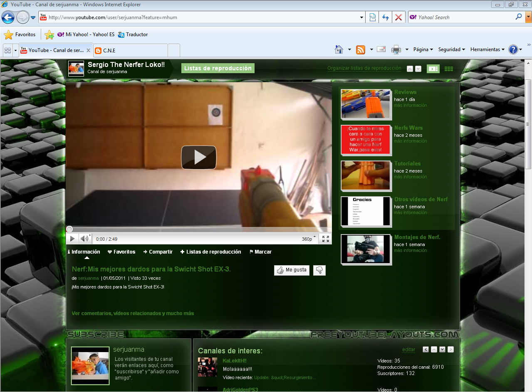Screen dimensions: 532x392
Task: Select the Compartir tab
Action: coord(158,251)
